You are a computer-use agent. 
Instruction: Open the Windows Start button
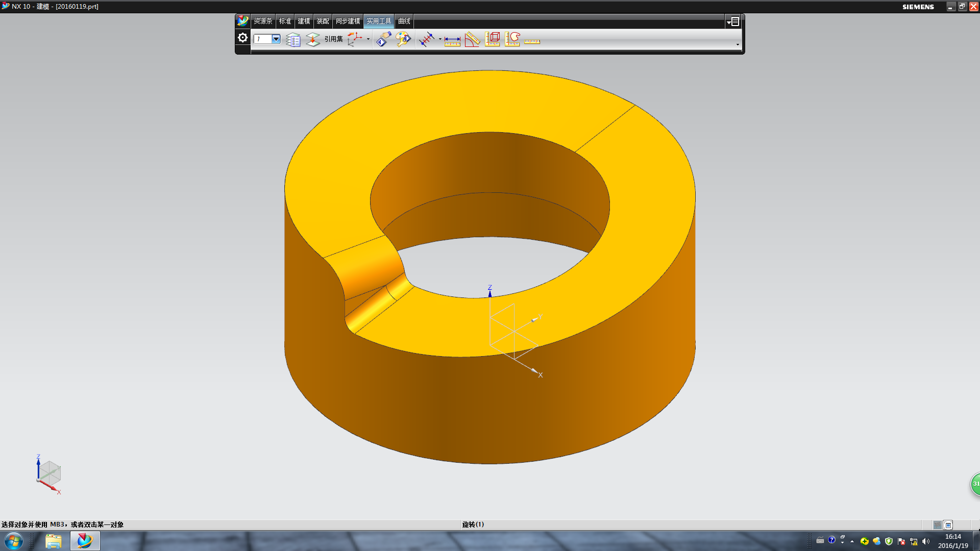(13, 541)
